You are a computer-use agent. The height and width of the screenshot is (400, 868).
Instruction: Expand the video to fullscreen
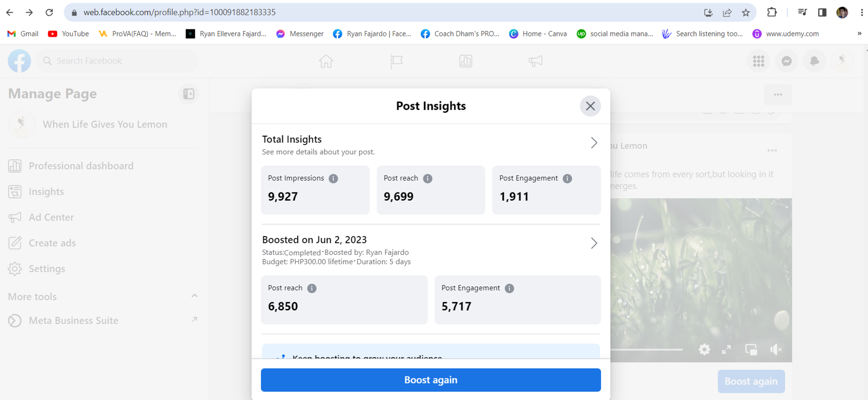[x=727, y=350]
